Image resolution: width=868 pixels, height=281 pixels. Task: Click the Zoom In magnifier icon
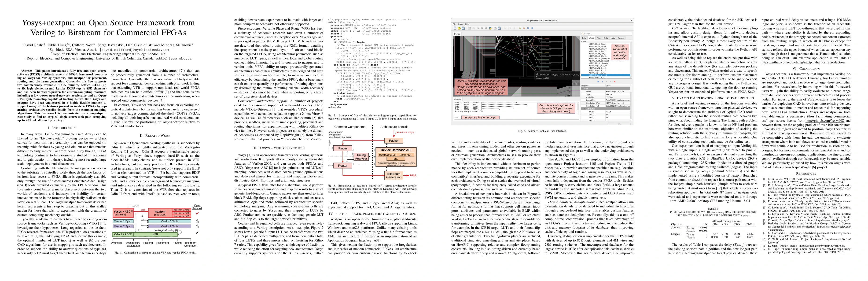[520, 28]
